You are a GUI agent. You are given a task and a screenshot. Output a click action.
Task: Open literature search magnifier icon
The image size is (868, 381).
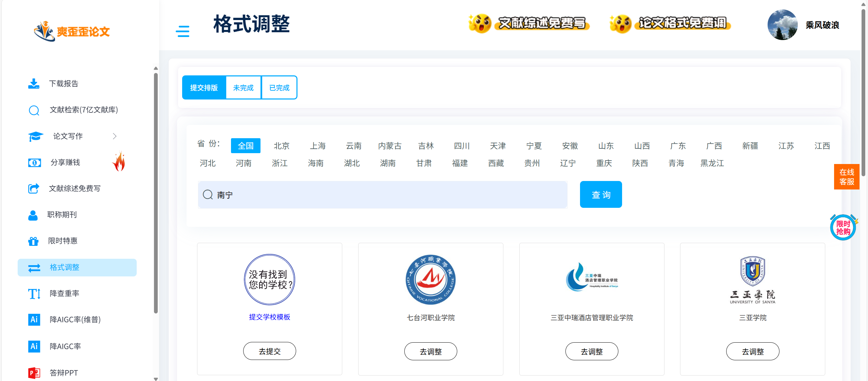pyautogui.click(x=34, y=110)
